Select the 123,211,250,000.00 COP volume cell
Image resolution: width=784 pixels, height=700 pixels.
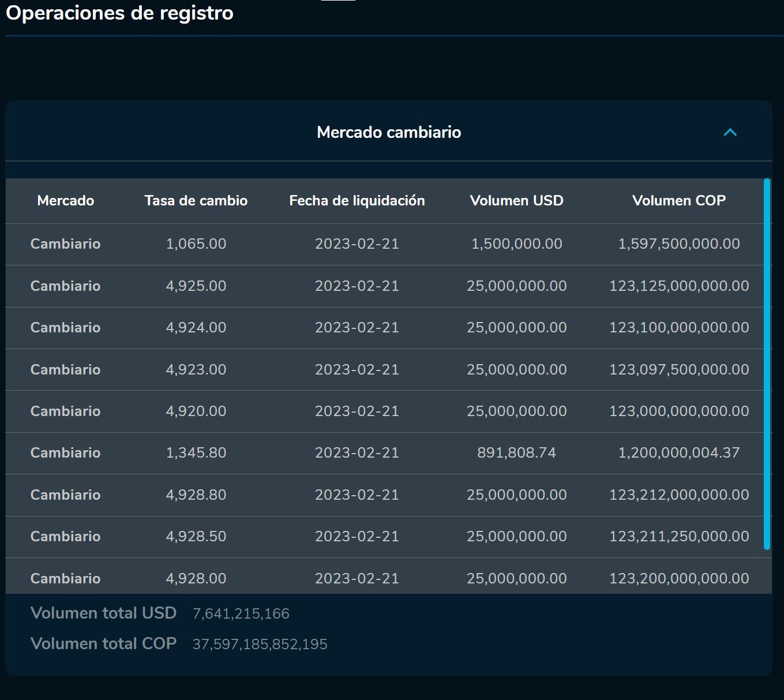point(678,537)
